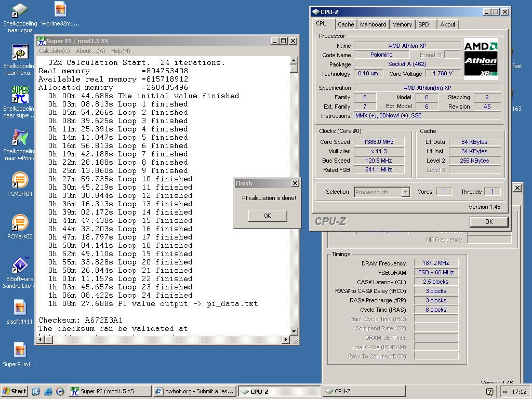
Task: Click CAS# Latency value 2.5 clocks
Action: pyautogui.click(x=436, y=282)
